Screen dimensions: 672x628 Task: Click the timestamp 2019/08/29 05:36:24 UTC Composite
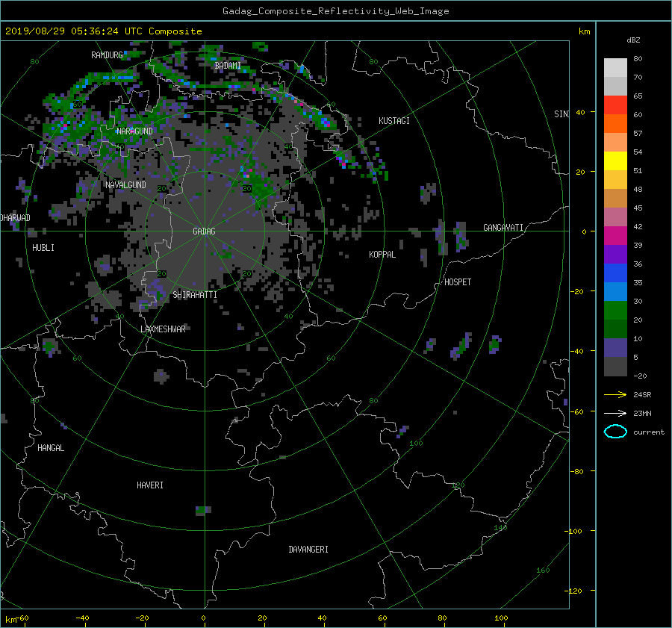tap(103, 31)
